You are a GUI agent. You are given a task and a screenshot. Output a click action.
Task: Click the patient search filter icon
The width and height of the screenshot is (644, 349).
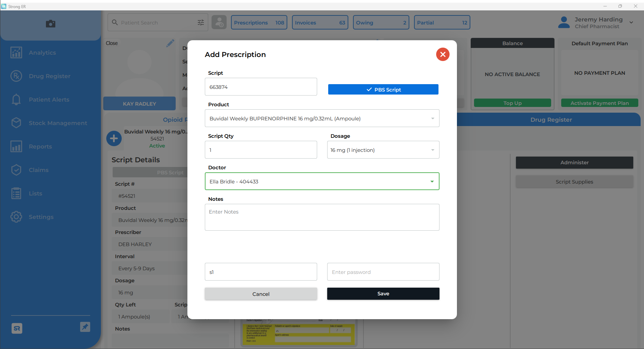(x=201, y=22)
